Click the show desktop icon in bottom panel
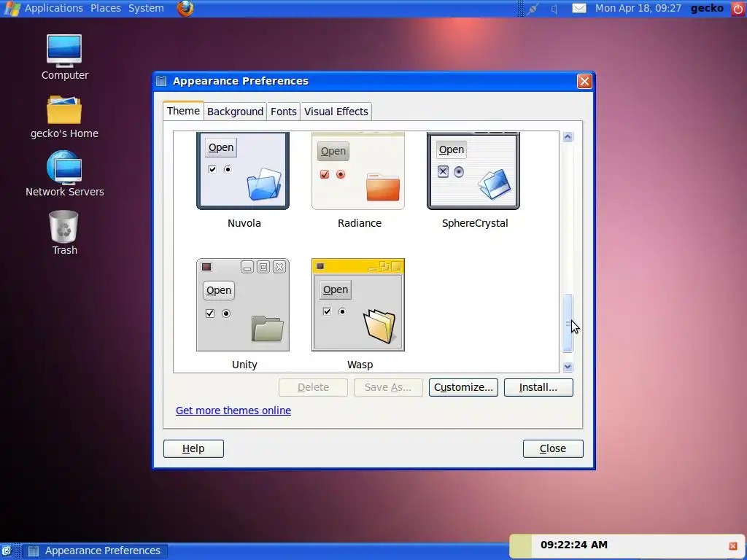Screen dimensions: 747x560 click(6, 551)
